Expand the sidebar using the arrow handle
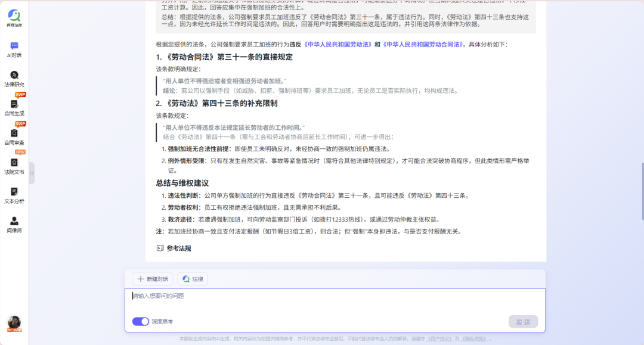The image size is (644, 345). click(x=32, y=173)
